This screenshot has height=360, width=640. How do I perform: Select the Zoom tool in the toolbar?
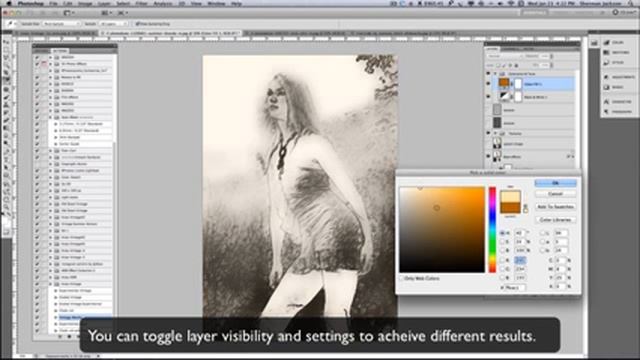(6, 207)
